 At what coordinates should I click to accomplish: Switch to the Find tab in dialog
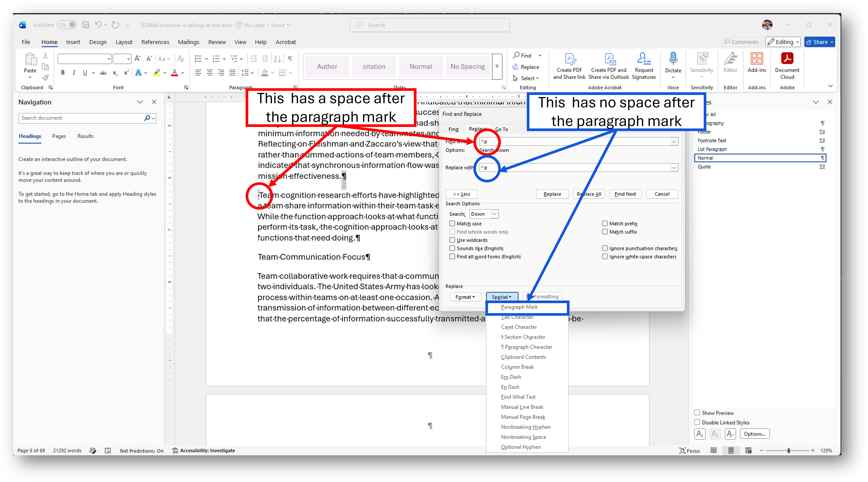tap(454, 129)
